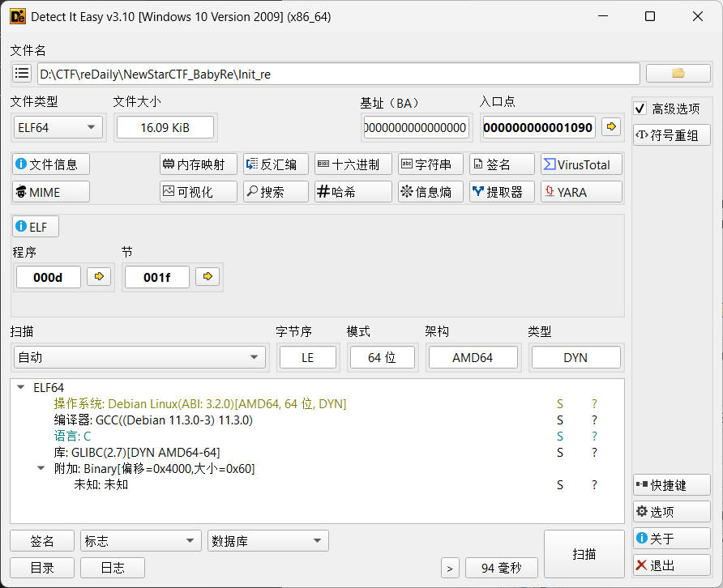The width and height of the screenshot is (723, 588).
Task: Open 关于 about dialog
Action: [671, 539]
